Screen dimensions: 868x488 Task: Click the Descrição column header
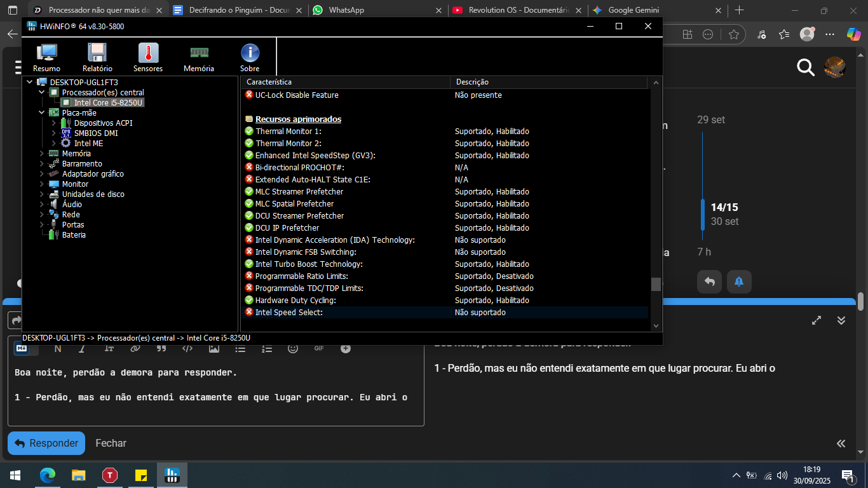click(471, 82)
